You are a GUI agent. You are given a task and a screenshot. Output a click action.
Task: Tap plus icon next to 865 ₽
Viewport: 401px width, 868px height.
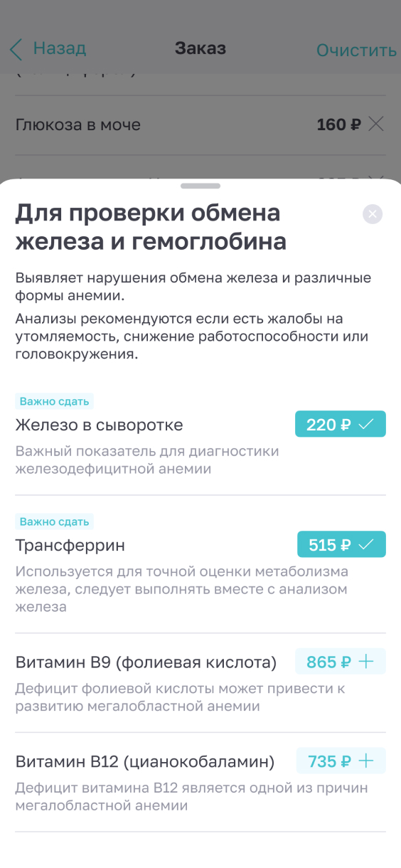coord(366,662)
